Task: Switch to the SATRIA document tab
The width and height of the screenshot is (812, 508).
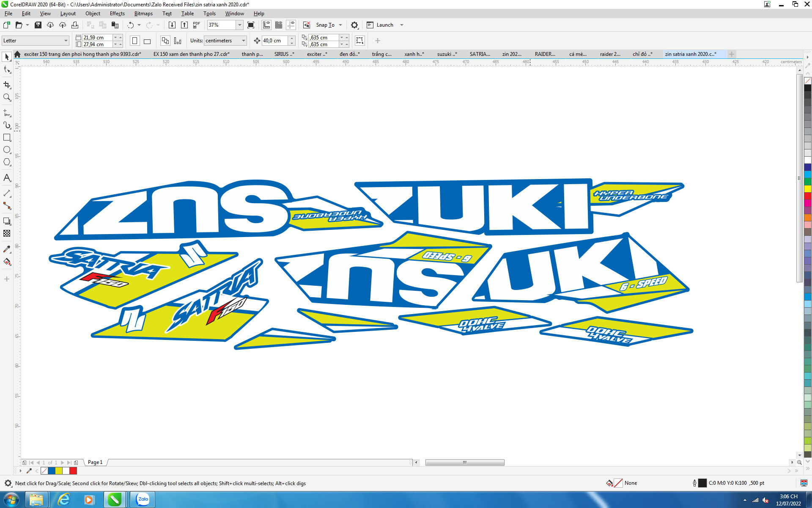Action: pyautogui.click(x=480, y=54)
